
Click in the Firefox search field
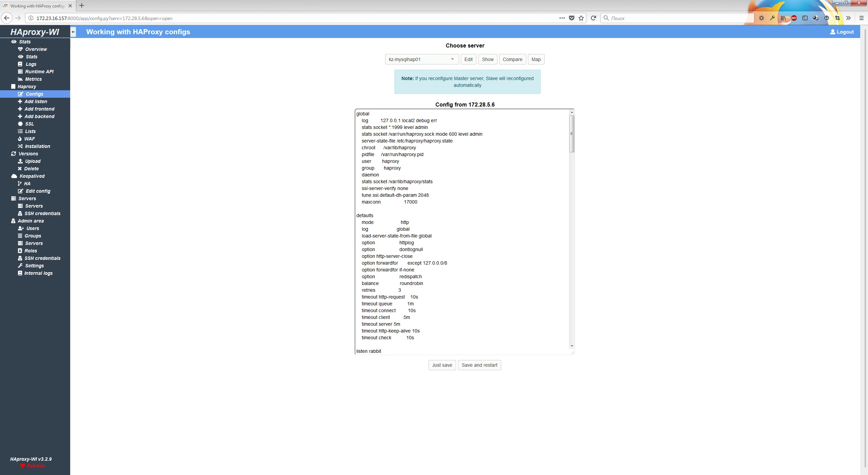point(678,18)
